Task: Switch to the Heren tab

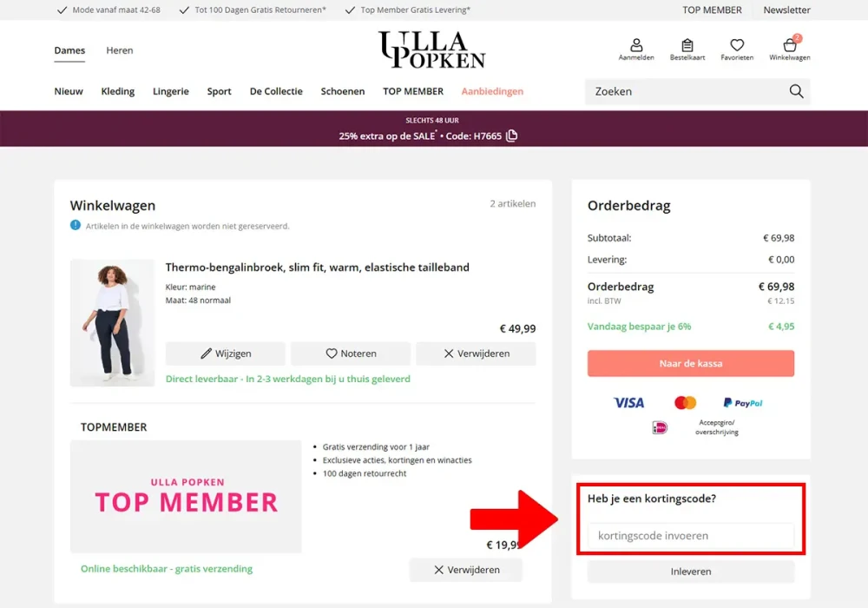Action: [120, 50]
